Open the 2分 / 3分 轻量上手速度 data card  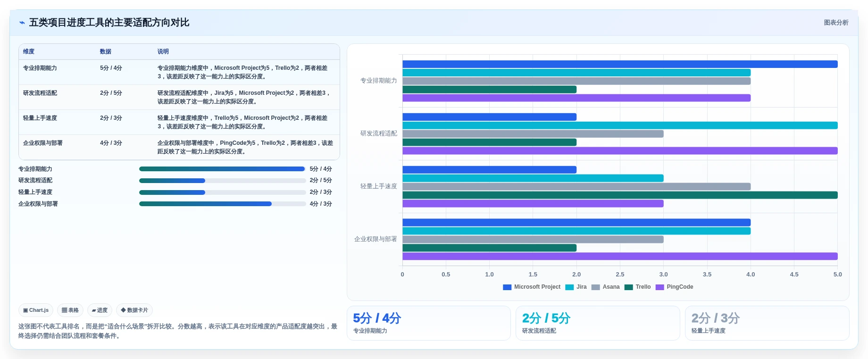767,323
